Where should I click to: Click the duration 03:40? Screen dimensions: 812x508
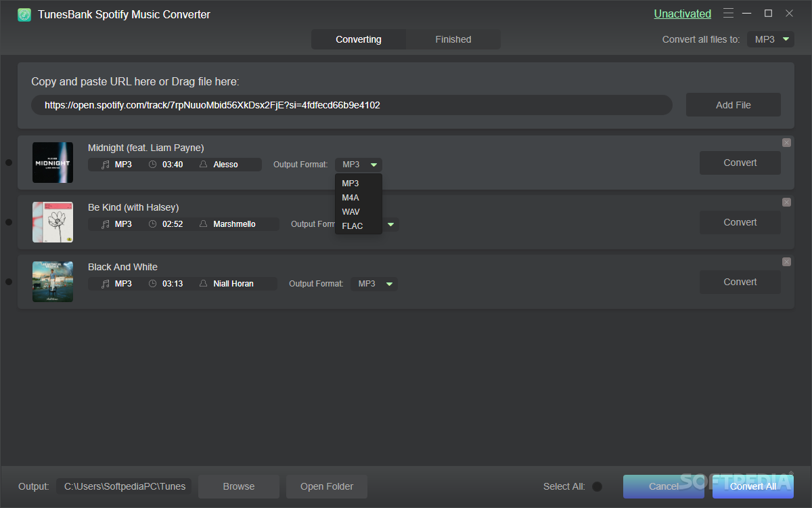(x=173, y=165)
